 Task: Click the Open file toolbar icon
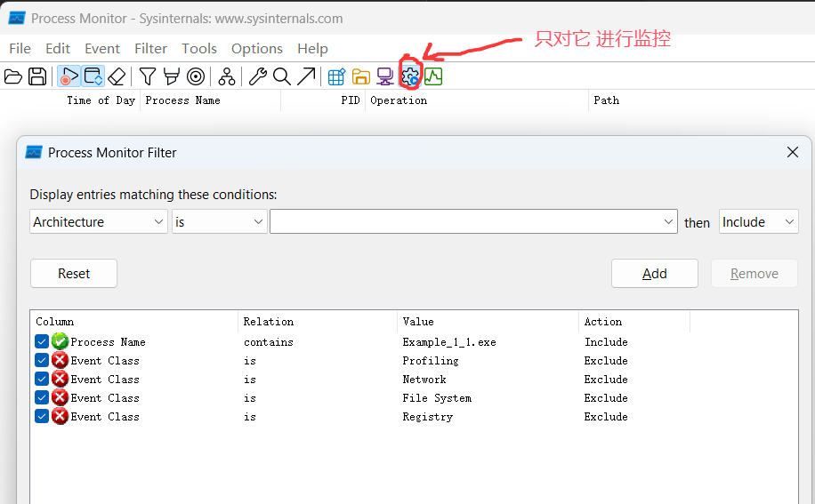[13, 76]
